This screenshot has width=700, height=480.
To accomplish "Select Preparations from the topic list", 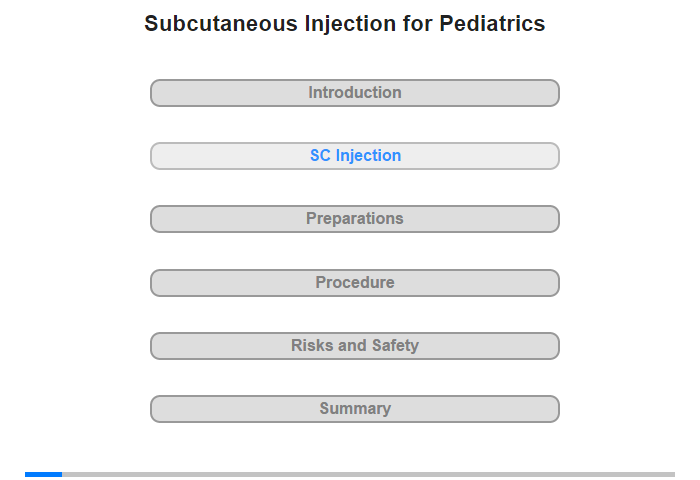I will tap(354, 219).
